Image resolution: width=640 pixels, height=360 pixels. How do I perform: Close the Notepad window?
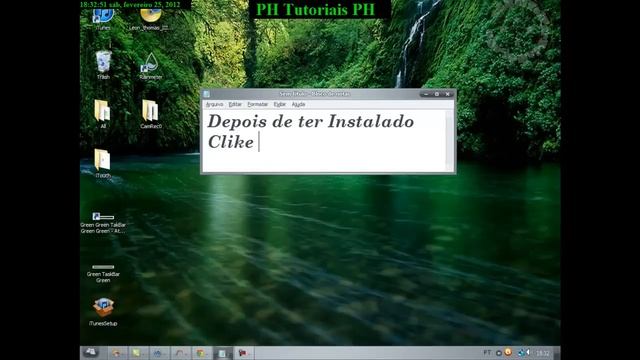(x=448, y=94)
